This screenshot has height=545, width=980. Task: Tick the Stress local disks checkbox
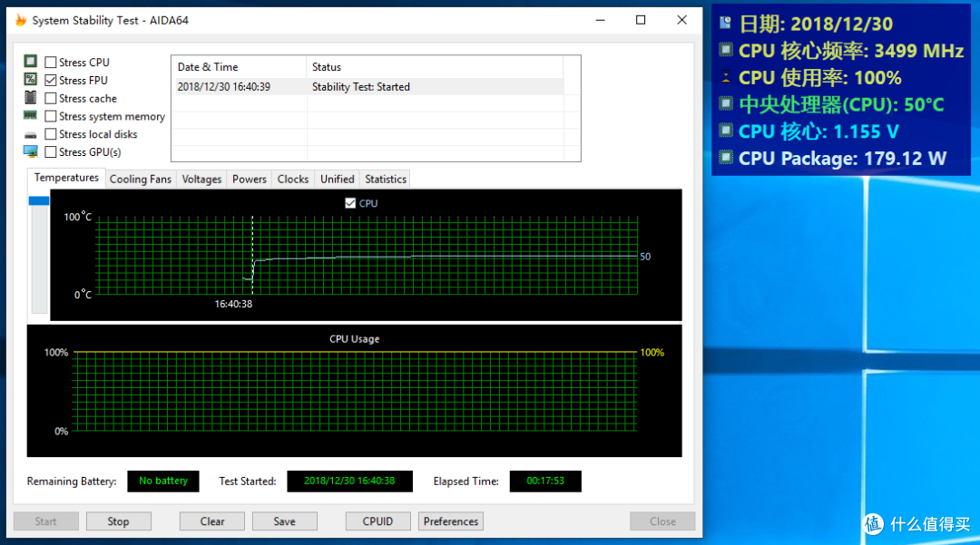click(51, 134)
